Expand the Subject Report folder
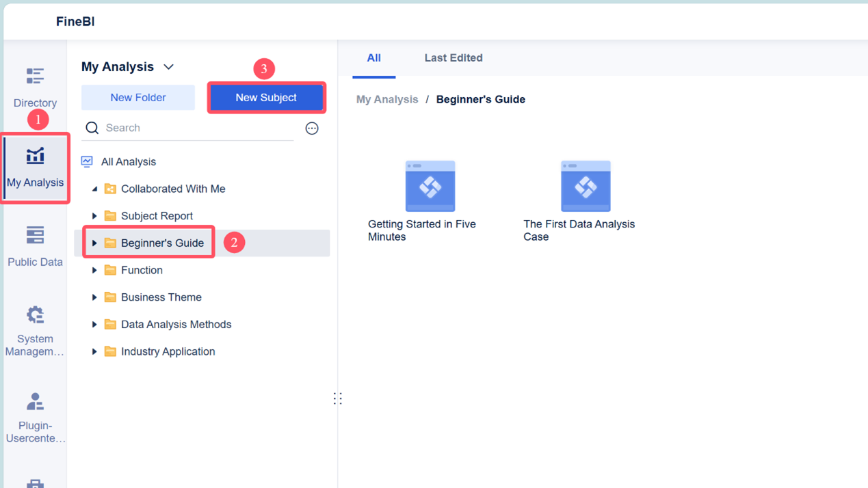This screenshot has width=868, height=488. tap(94, 216)
